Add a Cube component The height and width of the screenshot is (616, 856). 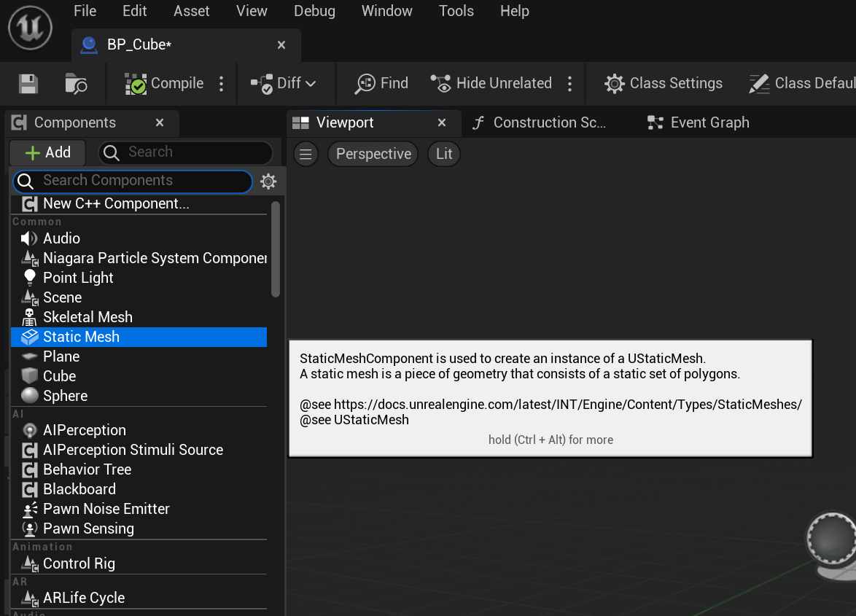pos(139,376)
